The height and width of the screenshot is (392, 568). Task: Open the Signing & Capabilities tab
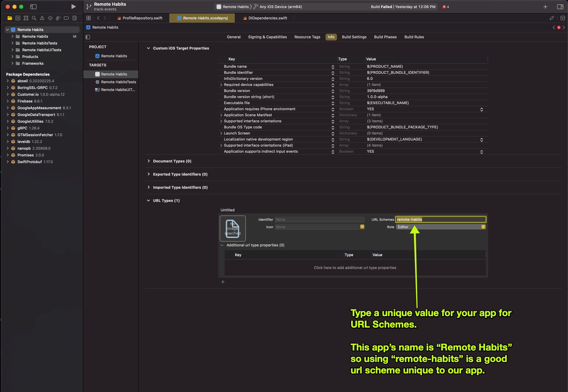point(267,37)
